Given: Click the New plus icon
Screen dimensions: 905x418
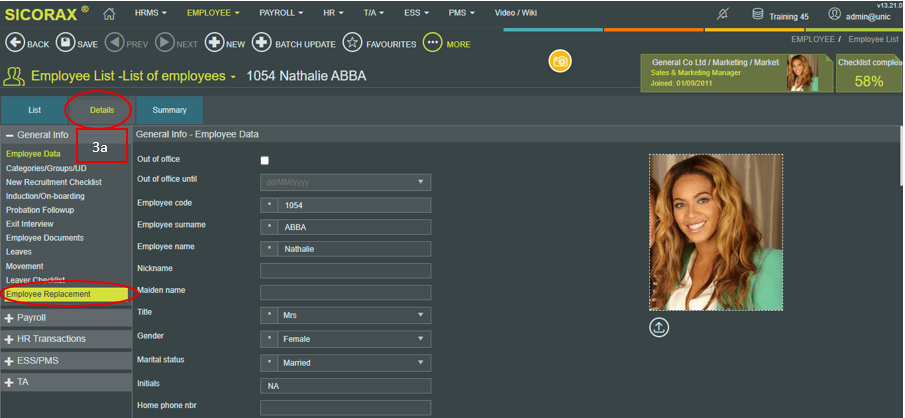Looking at the screenshot, I should pyautogui.click(x=213, y=43).
